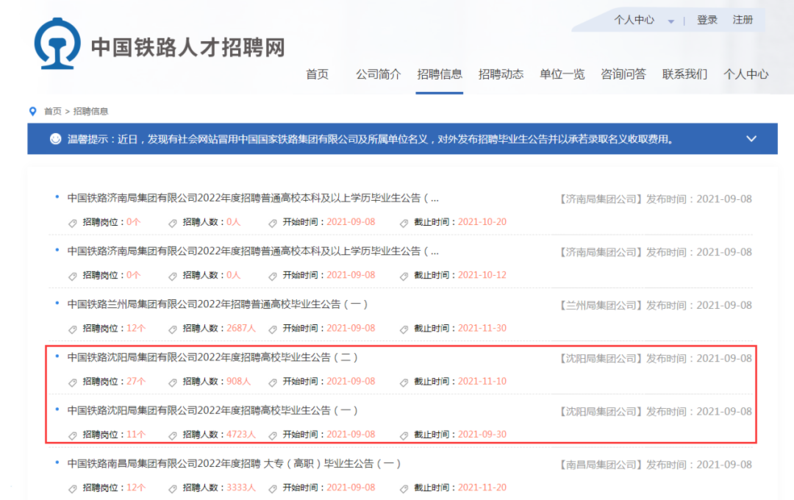
Task: Open 公司简介 nav tab
Action: pyautogui.click(x=378, y=74)
